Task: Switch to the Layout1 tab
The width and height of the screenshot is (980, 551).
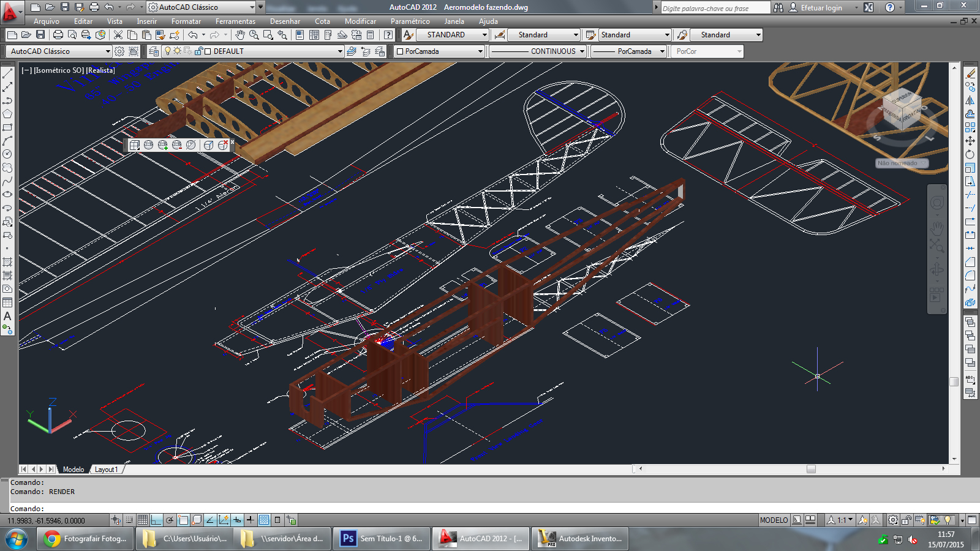Action: pyautogui.click(x=107, y=469)
